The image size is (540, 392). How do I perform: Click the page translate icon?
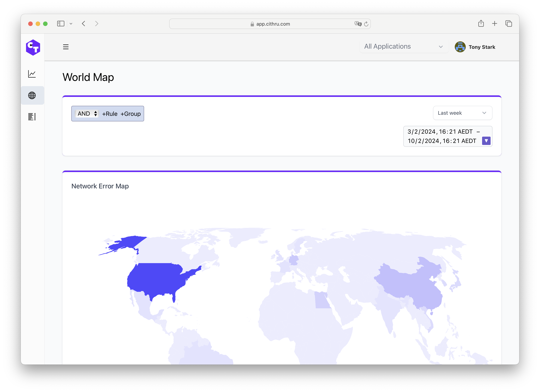tap(358, 24)
